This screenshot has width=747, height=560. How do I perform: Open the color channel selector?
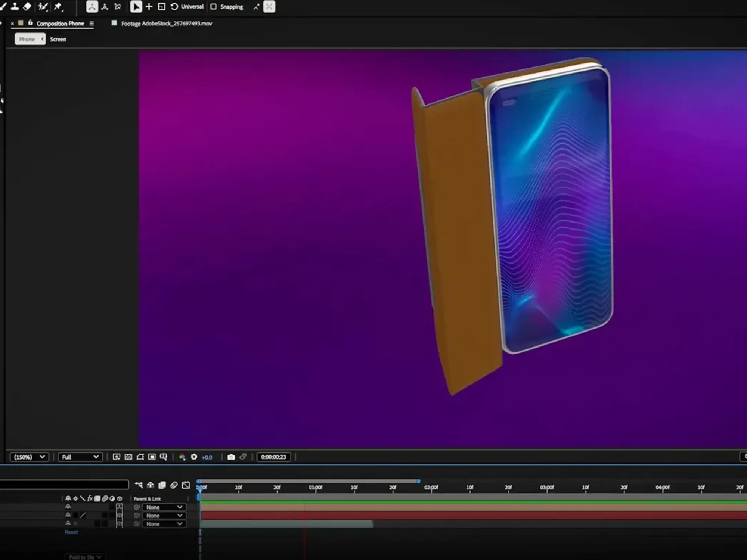[182, 457]
